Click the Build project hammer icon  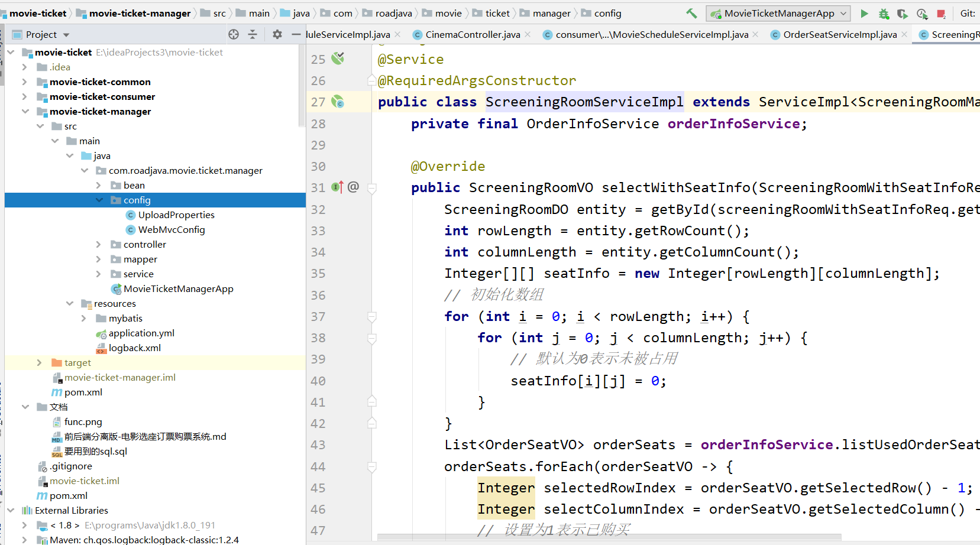click(691, 13)
